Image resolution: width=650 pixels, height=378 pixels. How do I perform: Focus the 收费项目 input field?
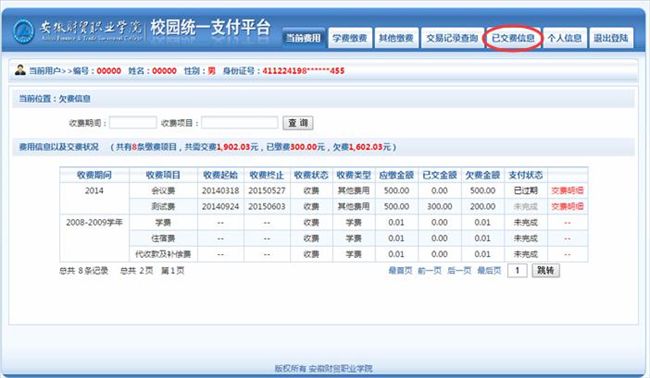click(240, 123)
